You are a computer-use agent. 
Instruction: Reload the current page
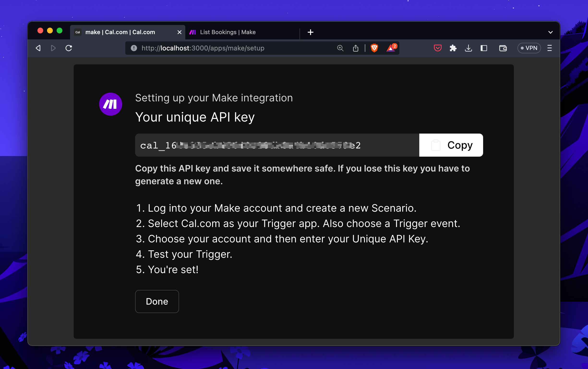click(69, 48)
